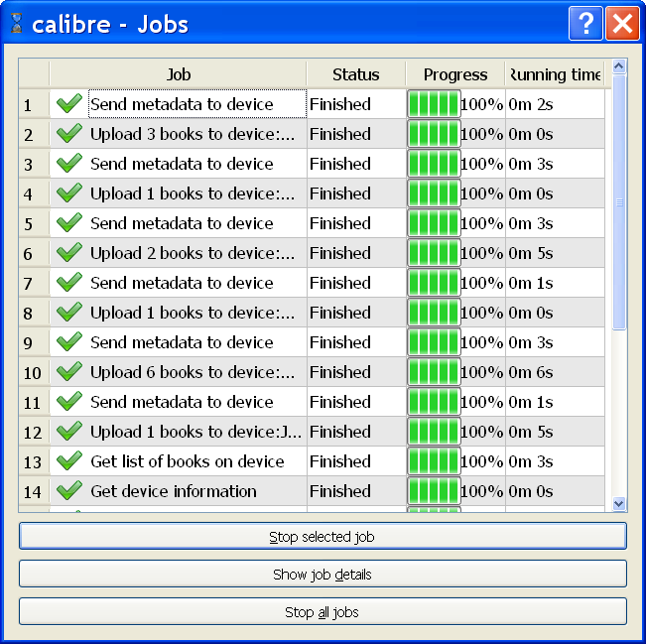The image size is (646, 644).
Task: Click the green checkmark in row 11
Action: 69,401
